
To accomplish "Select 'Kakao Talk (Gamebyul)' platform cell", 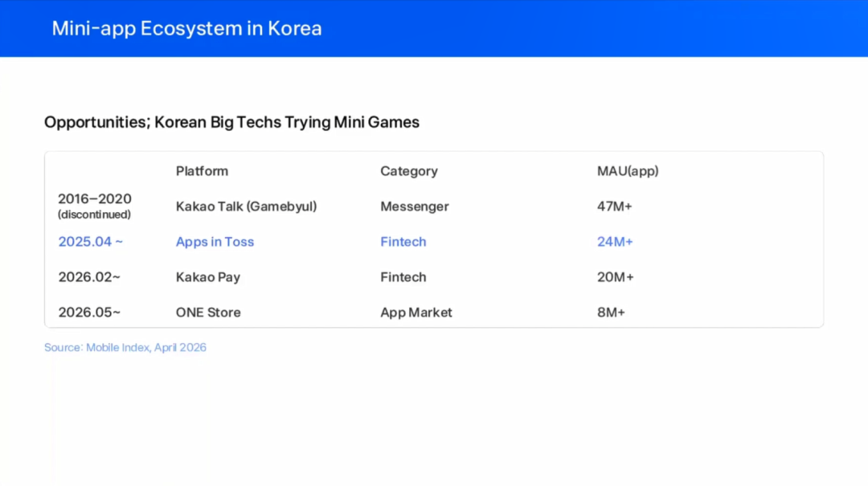I will (246, 206).
